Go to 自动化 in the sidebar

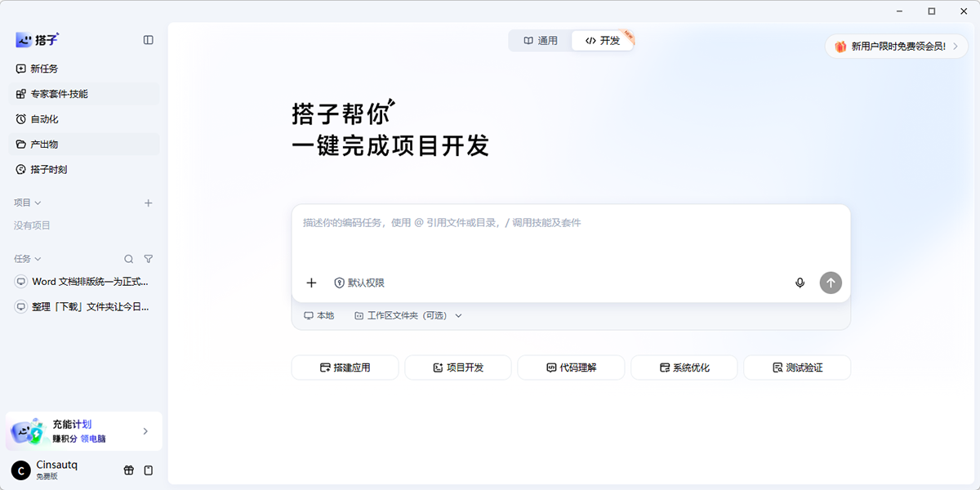coord(84,119)
